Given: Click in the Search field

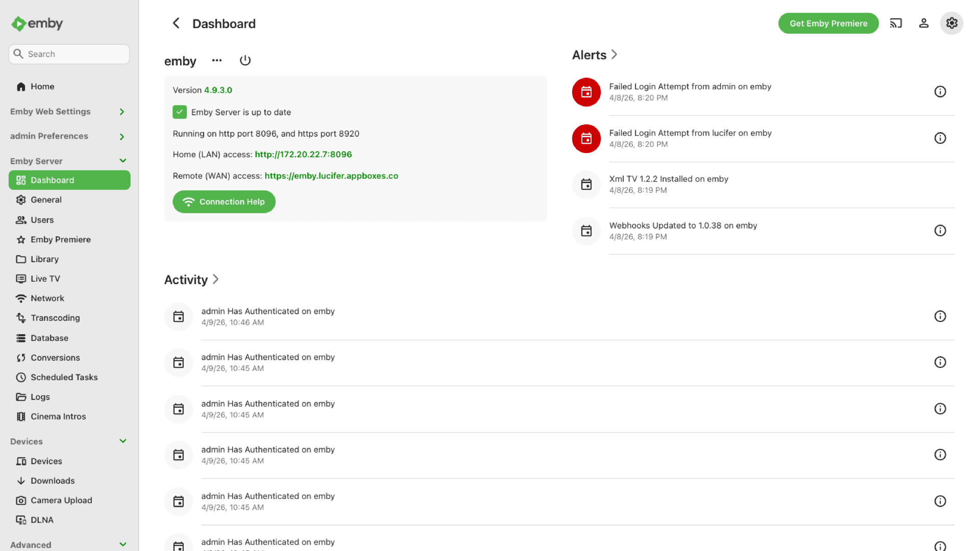Looking at the screenshot, I should click(x=69, y=54).
